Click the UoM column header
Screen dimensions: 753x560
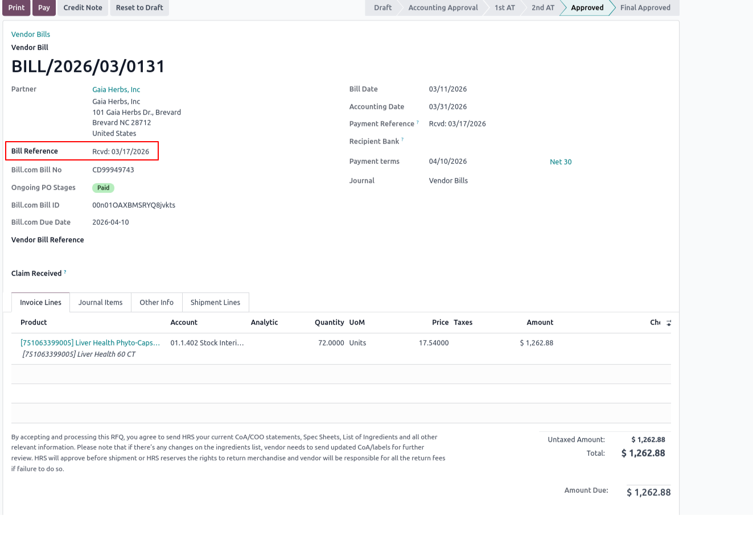tap(357, 322)
